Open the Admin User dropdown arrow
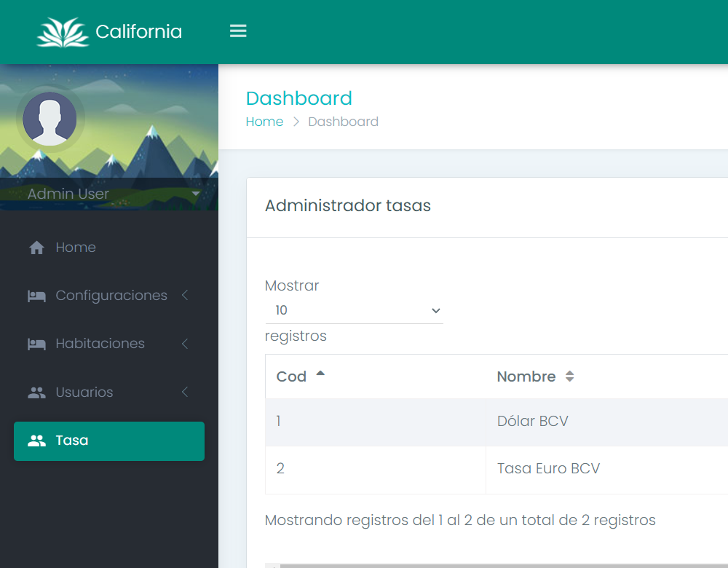728x568 pixels. (x=195, y=193)
